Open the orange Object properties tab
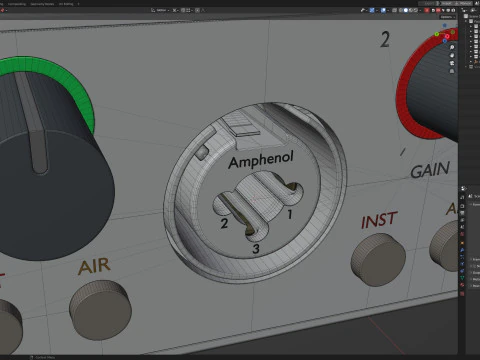This screenshot has width=480, height=360. (462, 243)
